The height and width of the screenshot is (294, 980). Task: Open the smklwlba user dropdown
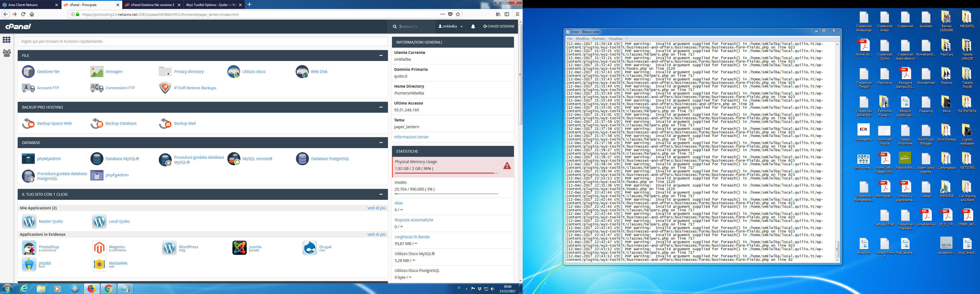[451, 27]
